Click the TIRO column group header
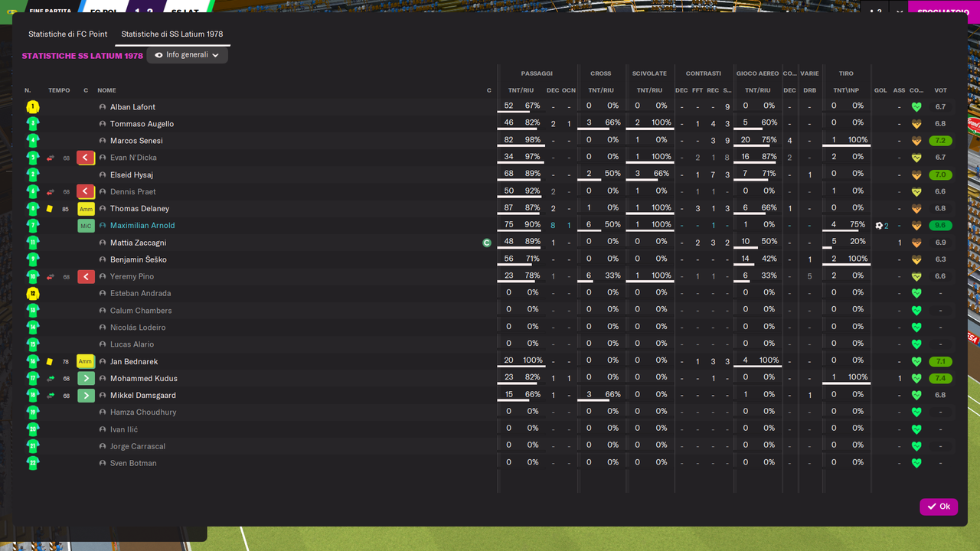980x551 pixels. (x=846, y=73)
